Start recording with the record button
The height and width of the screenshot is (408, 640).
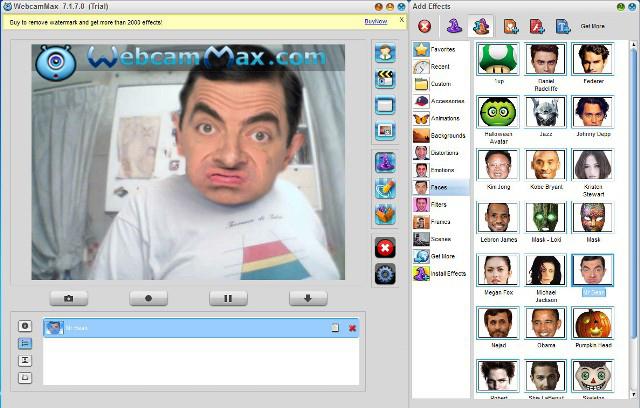point(148,298)
